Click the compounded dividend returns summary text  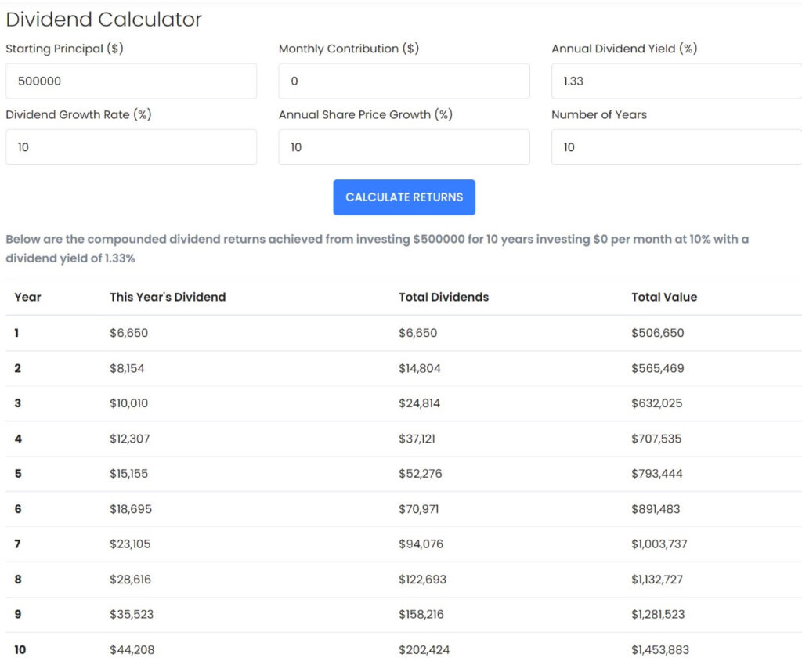(377, 248)
